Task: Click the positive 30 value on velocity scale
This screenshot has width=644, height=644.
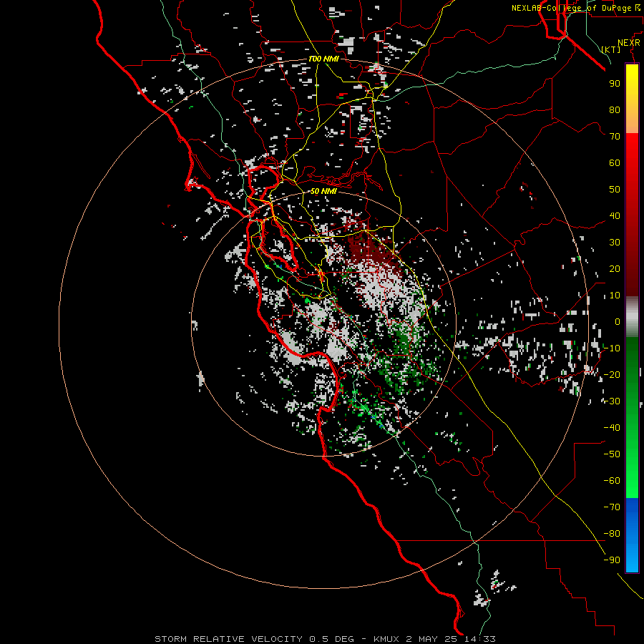Action: [x=615, y=243]
